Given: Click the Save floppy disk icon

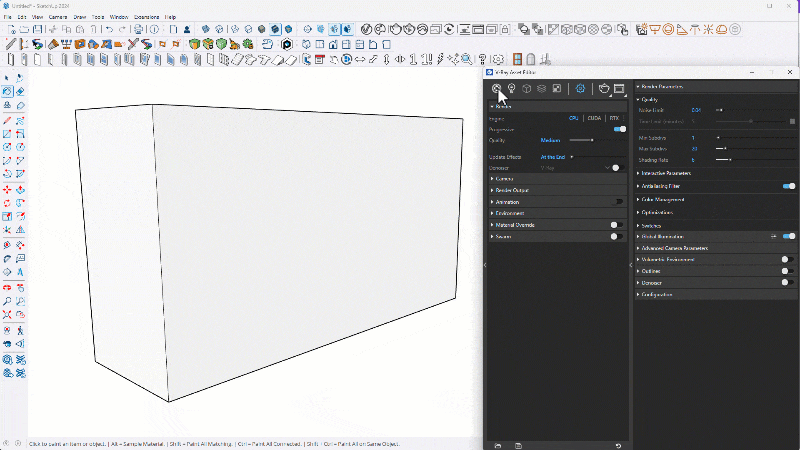Looking at the screenshot, I should (x=37, y=30).
